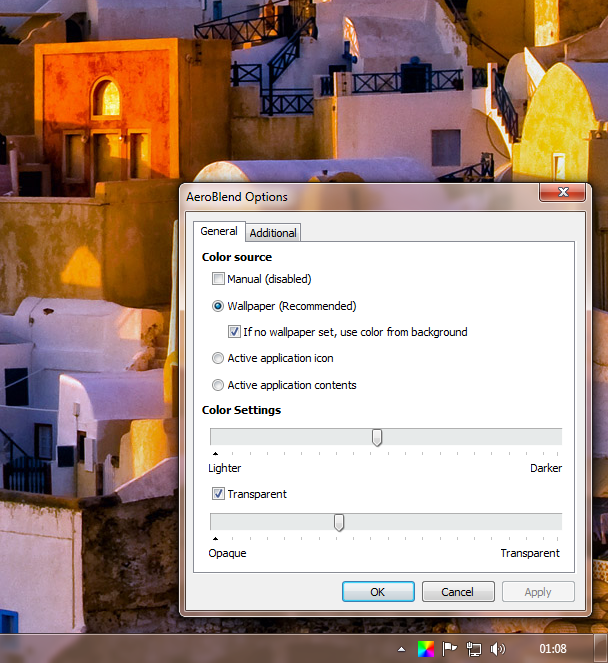This screenshot has height=663, width=608.
Task: Click the Lighter/Darker slider handle
Action: tap(377, 437)
